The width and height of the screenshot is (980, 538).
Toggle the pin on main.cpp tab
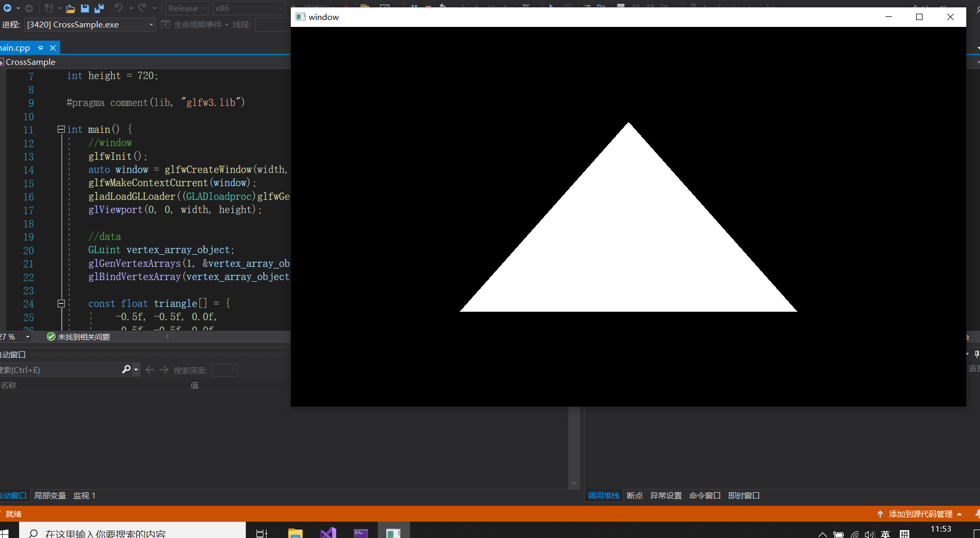[41, 48]
